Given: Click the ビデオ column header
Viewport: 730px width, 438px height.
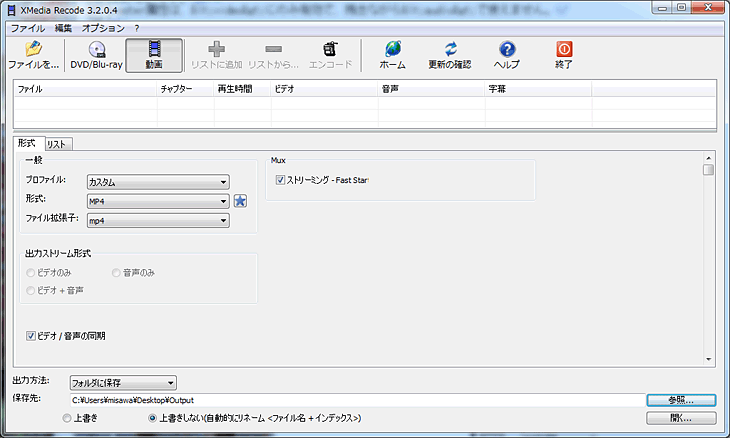Looking at the screenshot, I should click(x=324, y=88).
